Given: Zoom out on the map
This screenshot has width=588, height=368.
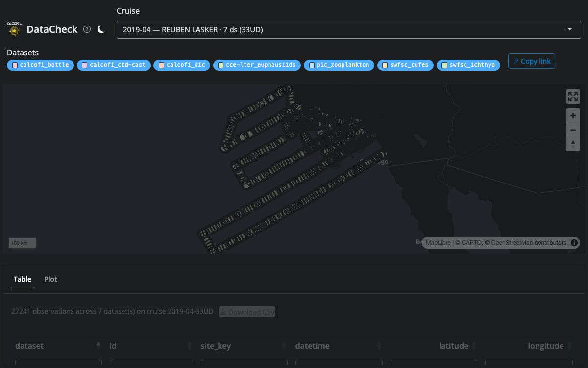Looking at the screenshot, I should 573,130.
